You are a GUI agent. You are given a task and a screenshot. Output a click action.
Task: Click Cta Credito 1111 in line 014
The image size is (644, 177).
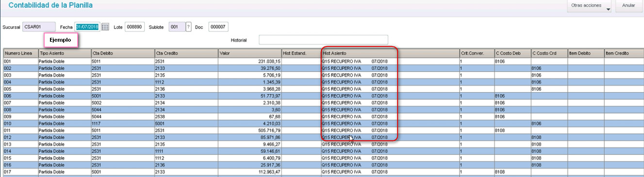click(186, 151)
